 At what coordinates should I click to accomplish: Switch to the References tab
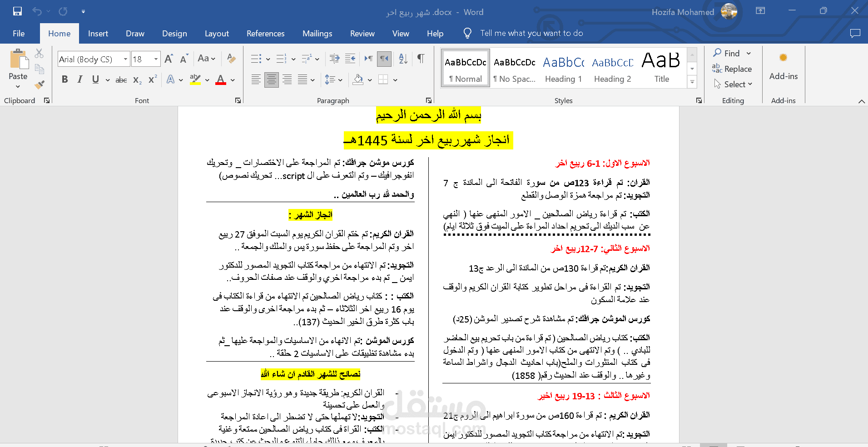coord(265,33)
